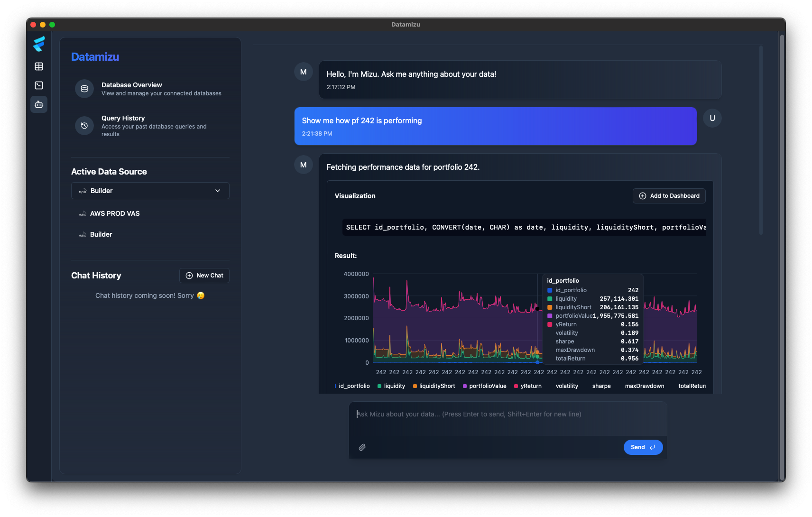Start a New Chat
812x517 pixels.
pos(204,276)
